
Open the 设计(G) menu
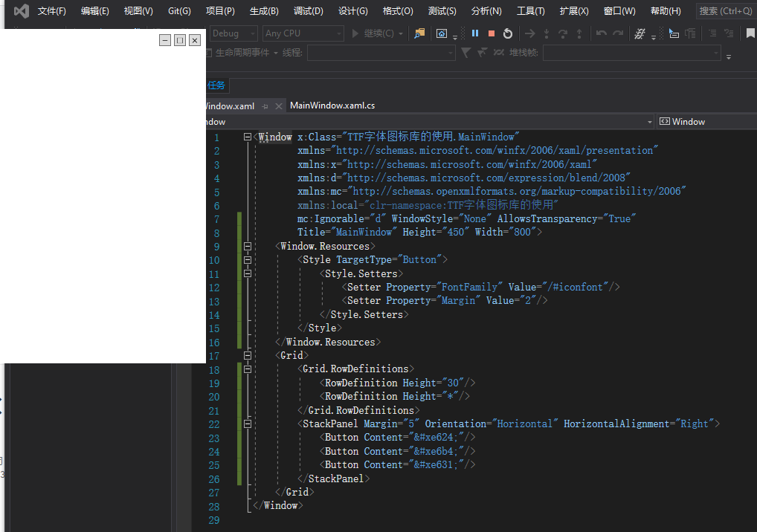(353, 11)
